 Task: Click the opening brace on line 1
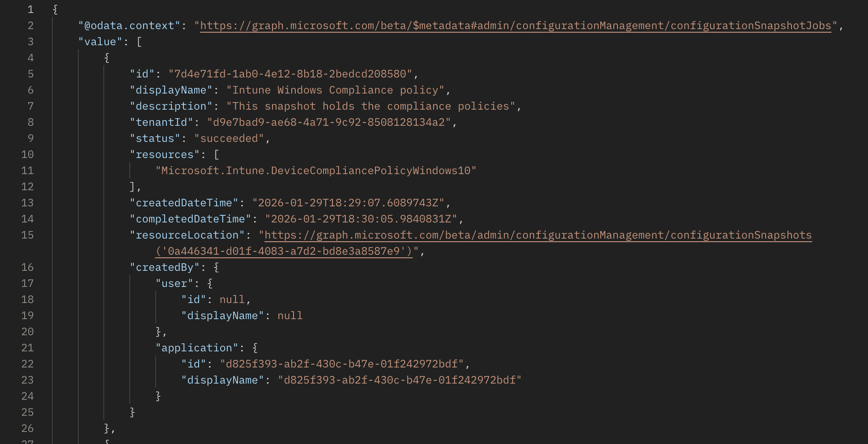(54, 9)
